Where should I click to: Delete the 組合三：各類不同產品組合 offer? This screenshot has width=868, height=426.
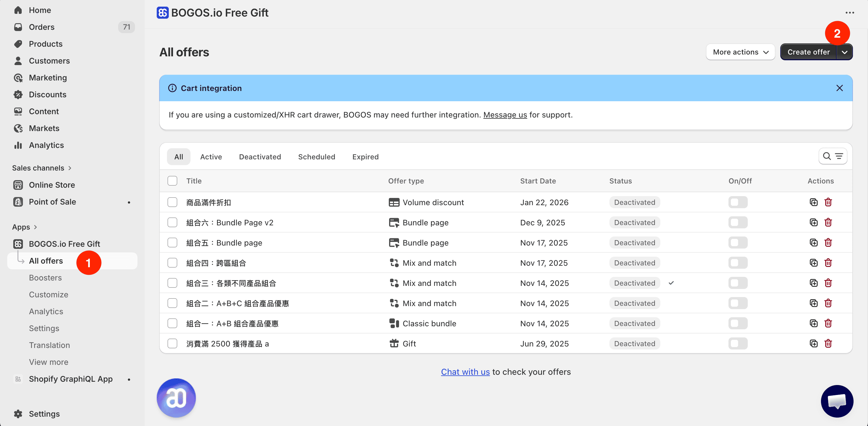(828, 283)
